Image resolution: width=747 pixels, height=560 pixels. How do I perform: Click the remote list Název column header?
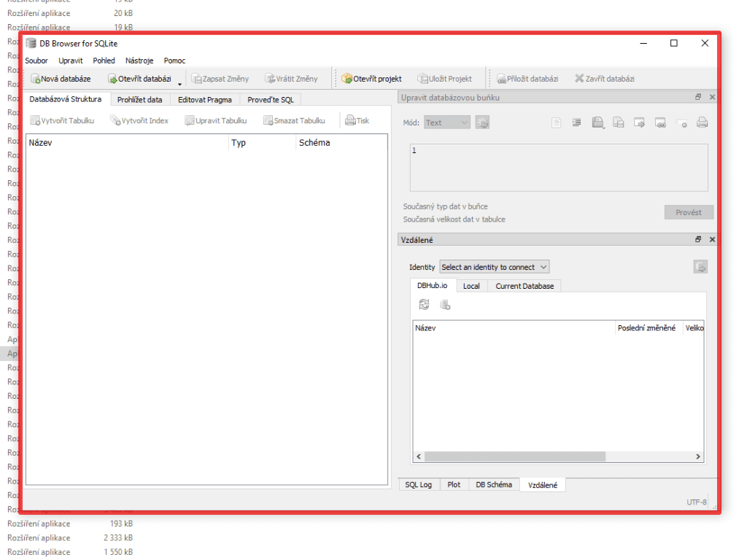514,328
